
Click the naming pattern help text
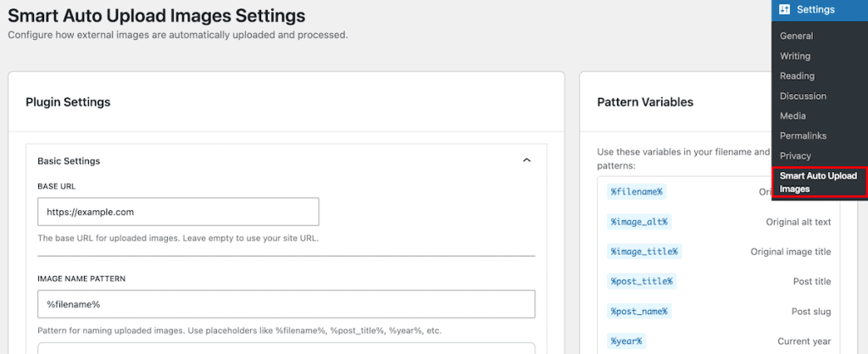240,331
